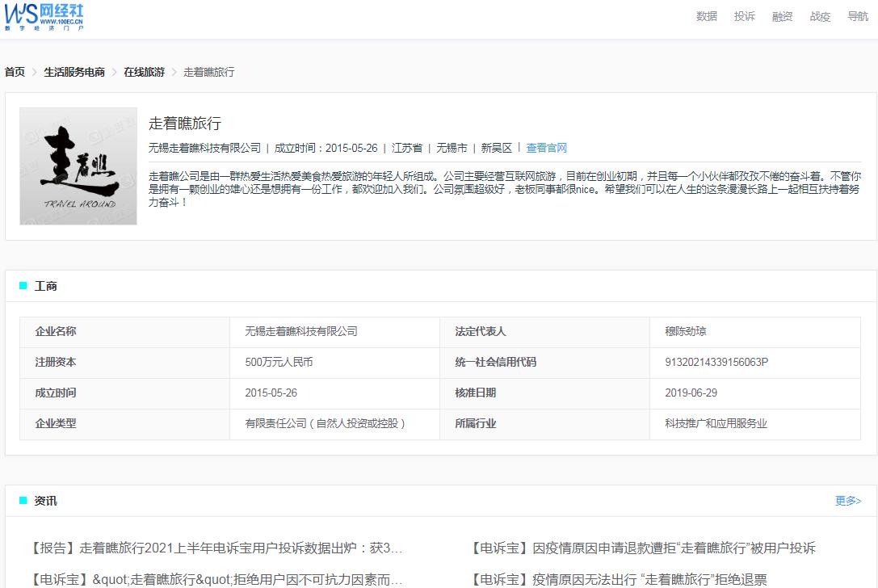Open the 数据 section in top navigation

tap(705, 16)
